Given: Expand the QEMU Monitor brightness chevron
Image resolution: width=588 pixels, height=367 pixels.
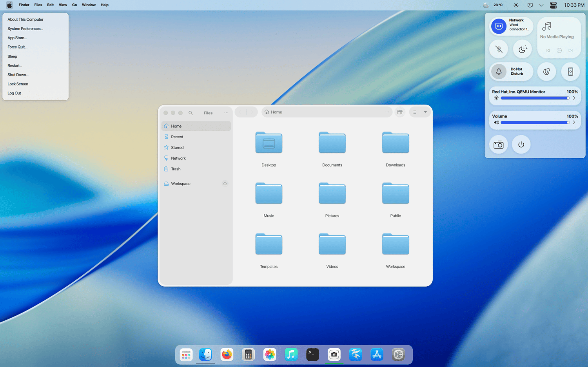Looking at the screenshot, I should 574,98.
